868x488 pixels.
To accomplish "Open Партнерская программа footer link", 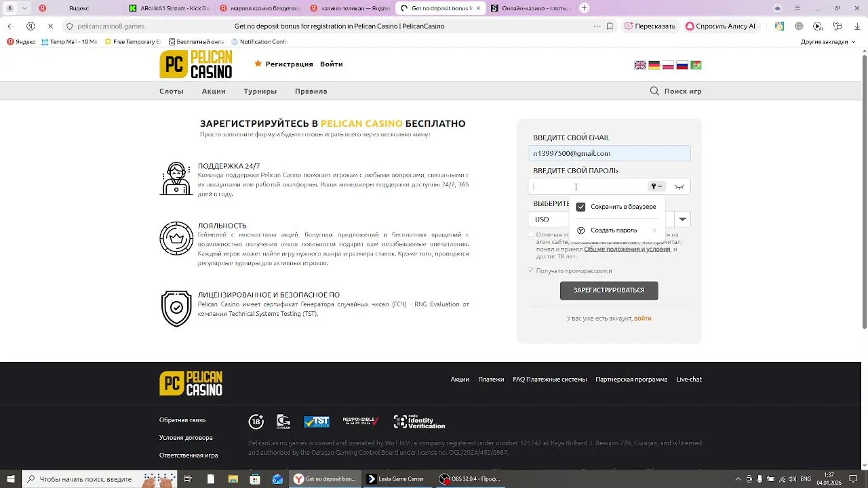I will tap(631, 380).
